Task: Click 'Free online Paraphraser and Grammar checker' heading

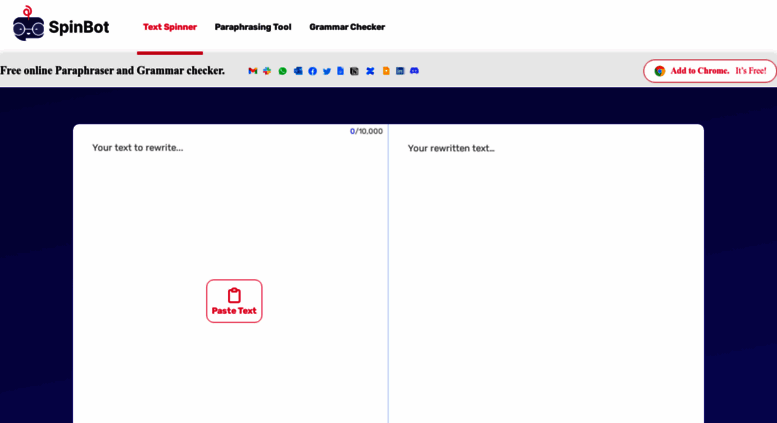Action: coord(112,70)
